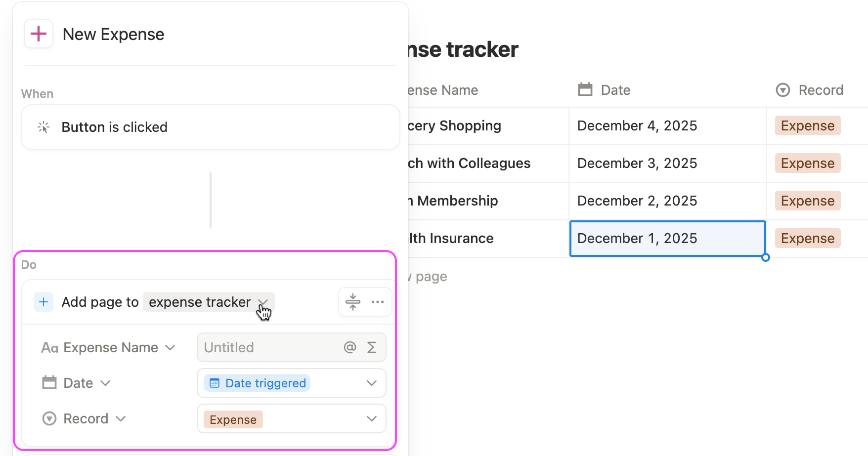The height and width of the screenshot is (456, 868).
Task: Expand the Expense Name property chevron
Action: pyautogui.click(x=170, y=347)
